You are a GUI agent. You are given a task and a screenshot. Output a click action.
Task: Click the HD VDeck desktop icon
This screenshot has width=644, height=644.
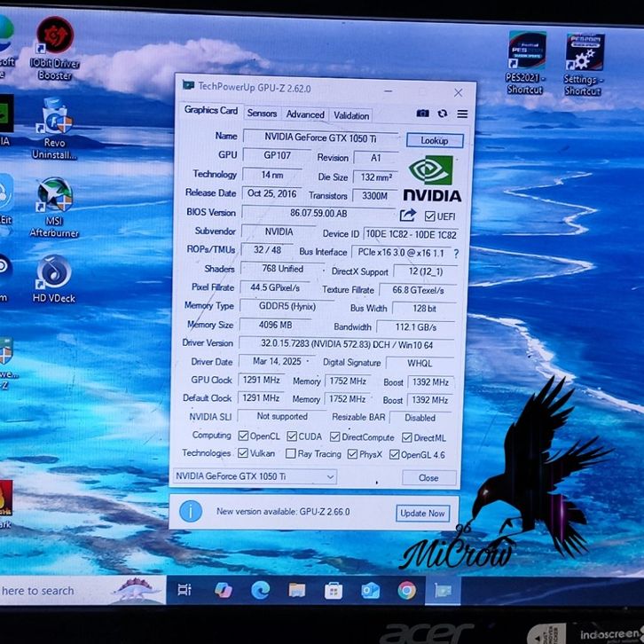54,273
